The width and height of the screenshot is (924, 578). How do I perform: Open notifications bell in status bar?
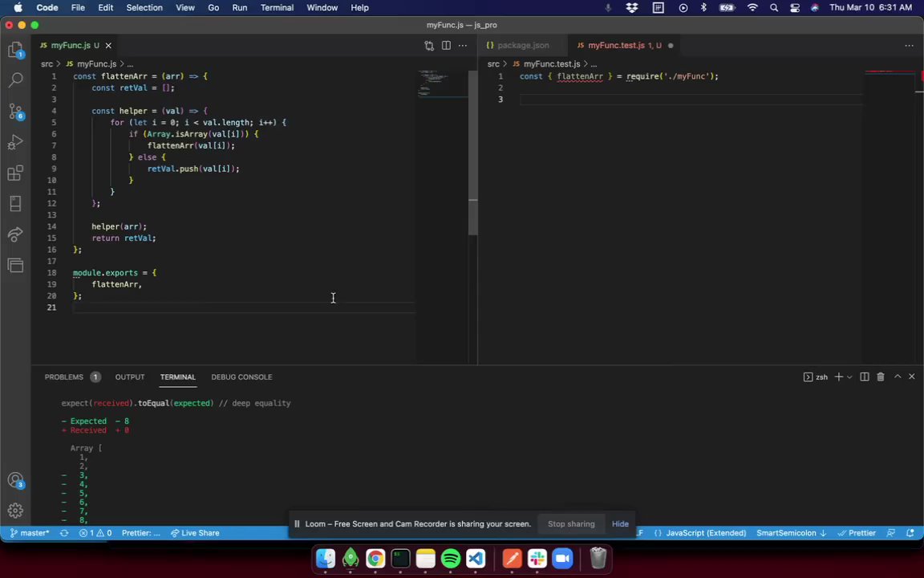pyautogui.click(x=910, y=533)
